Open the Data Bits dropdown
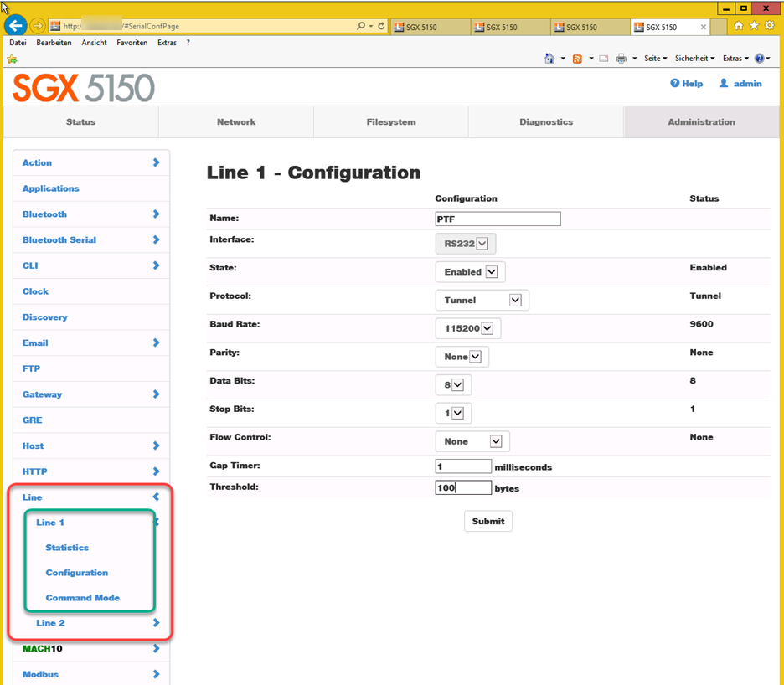This screenshot has width=784, height=685. (x=453, y=385)
